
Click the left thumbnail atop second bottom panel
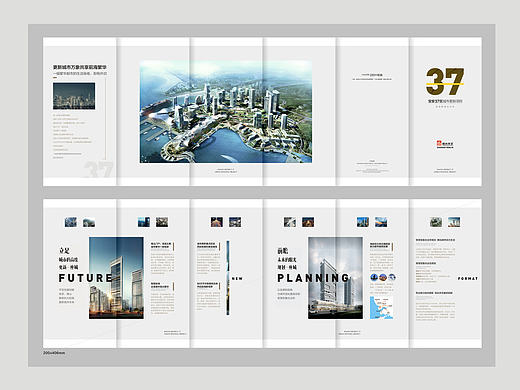(144, 222)
